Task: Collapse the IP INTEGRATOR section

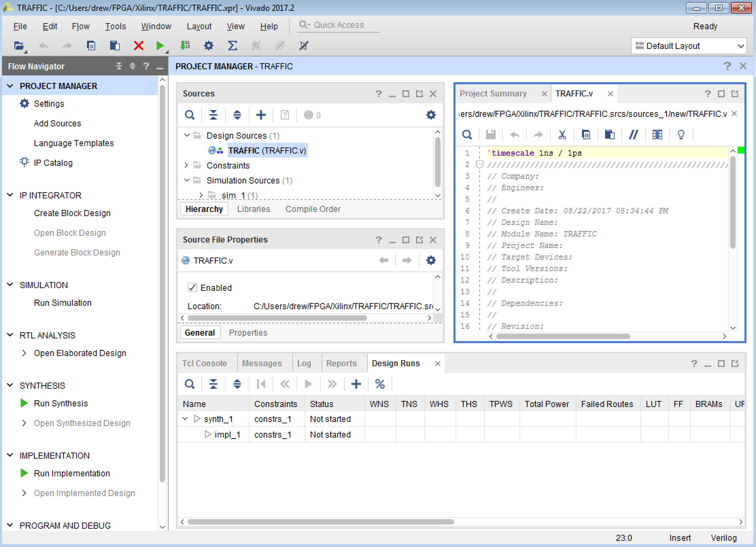Action: (10, 195)
